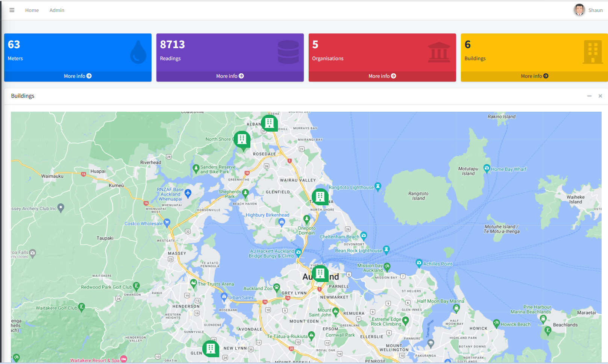Click the database icon on the Readings card
Screen dimensions: 608x364
(x=288, y=51)
